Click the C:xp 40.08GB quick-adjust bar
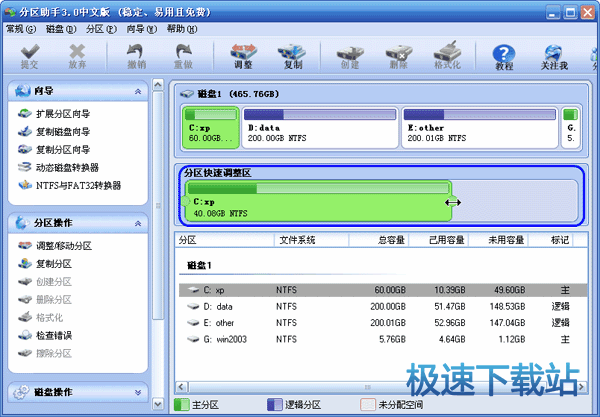600x417 pixels. (318, 201)
